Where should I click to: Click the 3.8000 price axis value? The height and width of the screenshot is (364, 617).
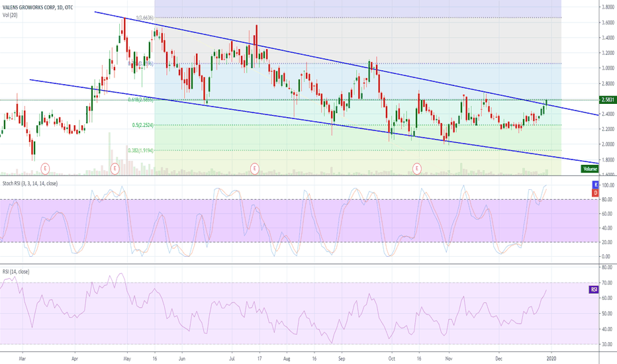[x=608, y=7]
